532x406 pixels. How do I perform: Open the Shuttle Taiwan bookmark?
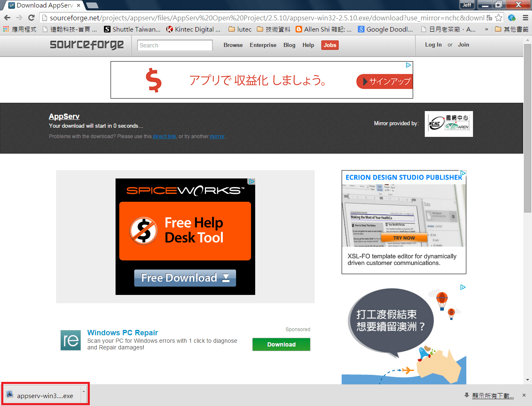coord(132,29)
